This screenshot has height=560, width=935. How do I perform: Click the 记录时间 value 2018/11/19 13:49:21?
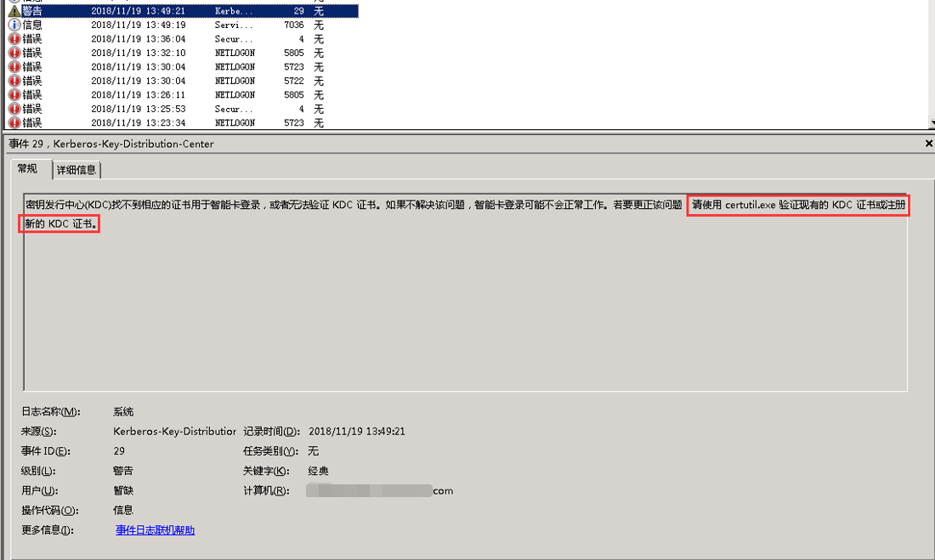(x=357, y=431)
